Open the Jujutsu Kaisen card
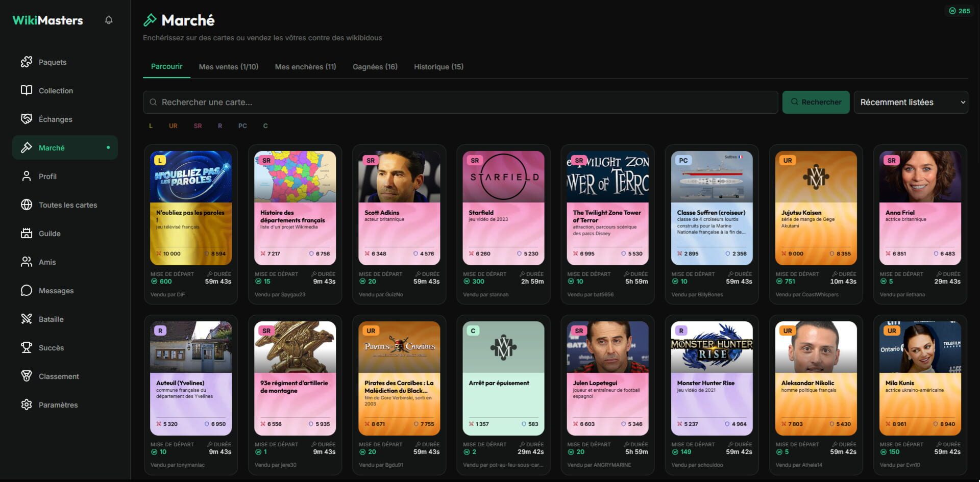This screenshot has width=980, height=482. [x=816, y=208]
